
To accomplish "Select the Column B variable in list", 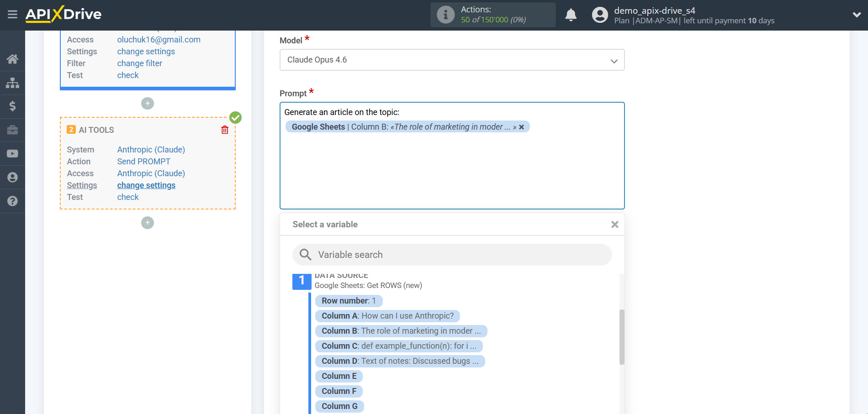I will pyautogui.click(x=401, y=331).
